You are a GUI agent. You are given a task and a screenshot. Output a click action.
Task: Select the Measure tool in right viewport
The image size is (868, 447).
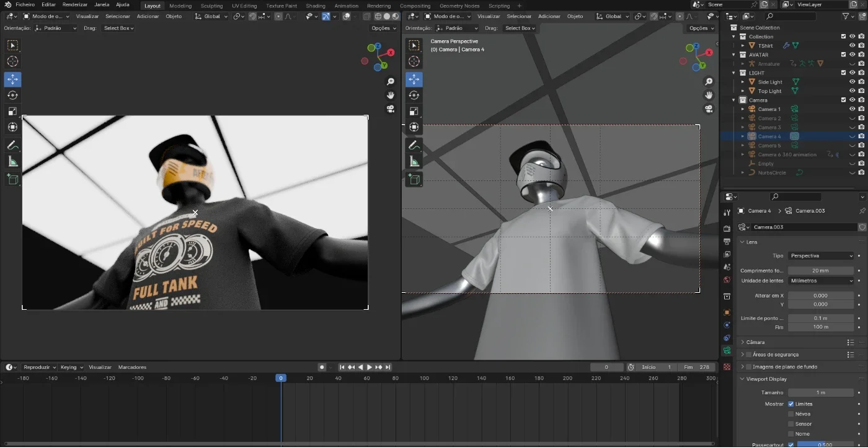[x=414, y=162]
